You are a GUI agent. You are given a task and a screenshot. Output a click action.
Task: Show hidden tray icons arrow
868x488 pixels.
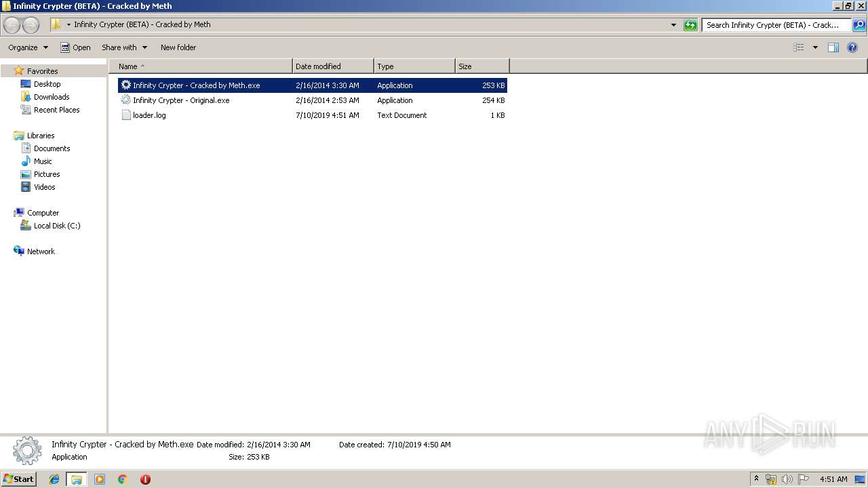[x=756, y=479]
